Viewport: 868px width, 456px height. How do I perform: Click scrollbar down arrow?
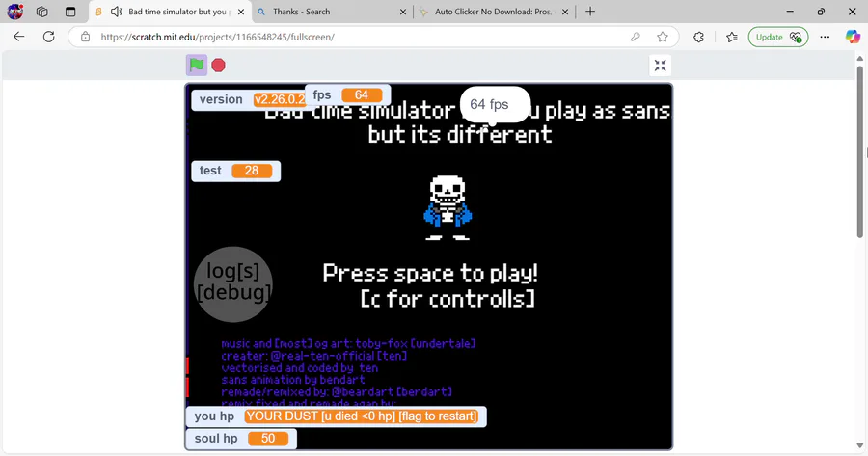point(859,446)
